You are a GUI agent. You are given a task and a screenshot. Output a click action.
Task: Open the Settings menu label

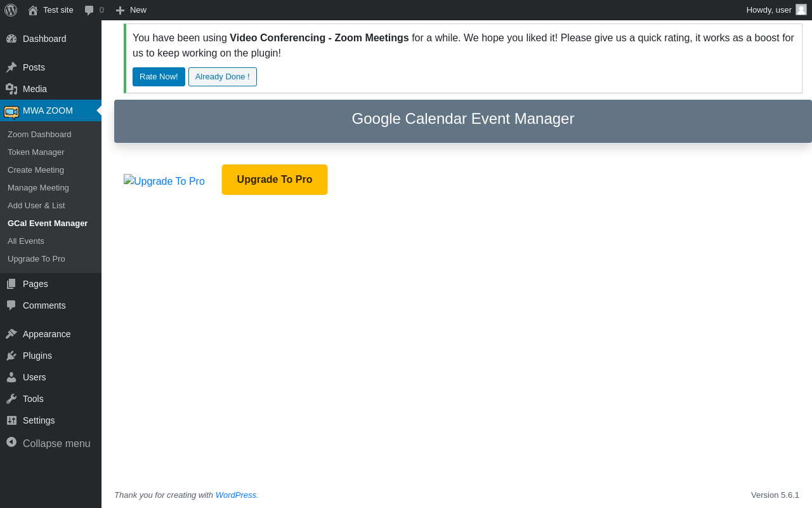point(39,420)
